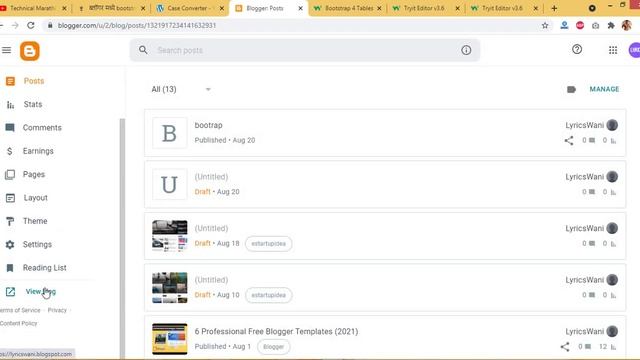
Task: Open the bootrap post B thumbnail
Action: pos(170,133)
